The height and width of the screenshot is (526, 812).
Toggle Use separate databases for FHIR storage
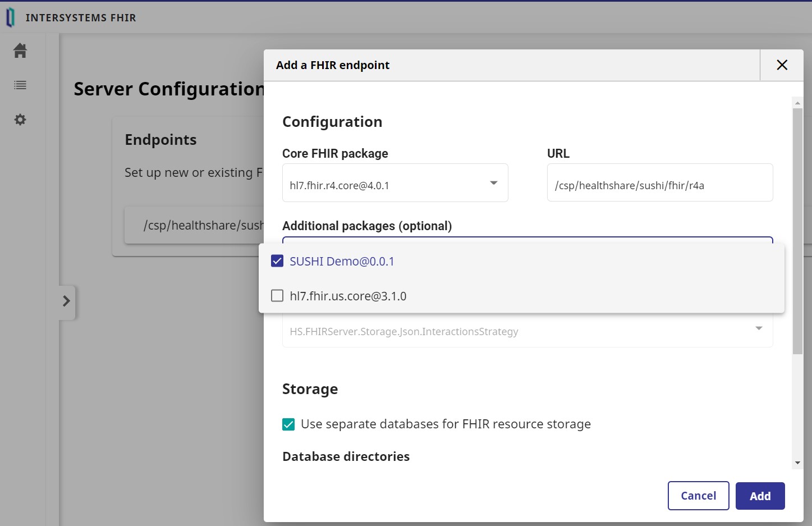[x=288, y=424]
